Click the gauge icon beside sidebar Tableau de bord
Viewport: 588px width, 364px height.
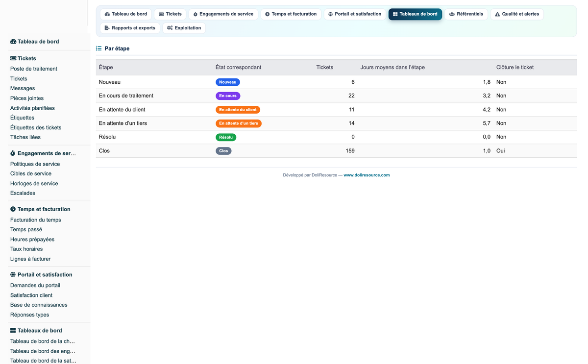point(13,42)
